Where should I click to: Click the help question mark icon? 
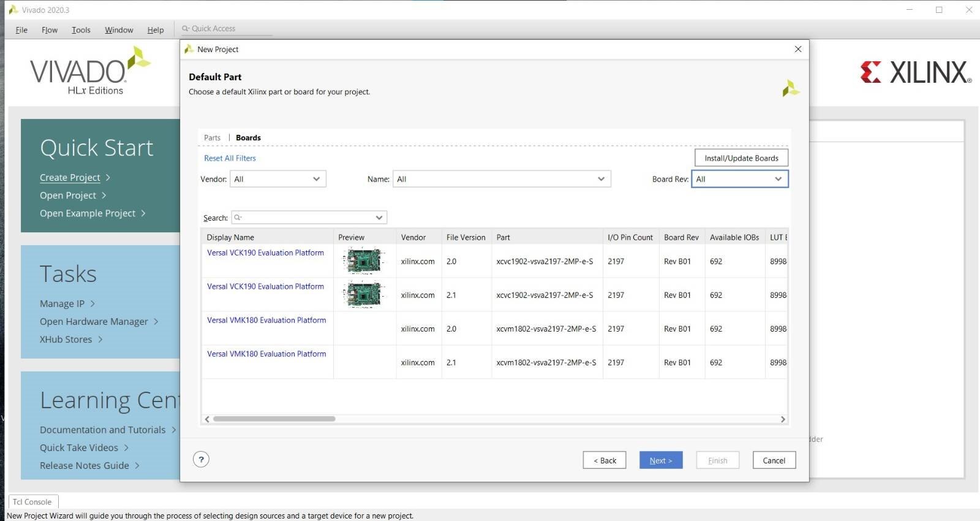tap(201, 460)
